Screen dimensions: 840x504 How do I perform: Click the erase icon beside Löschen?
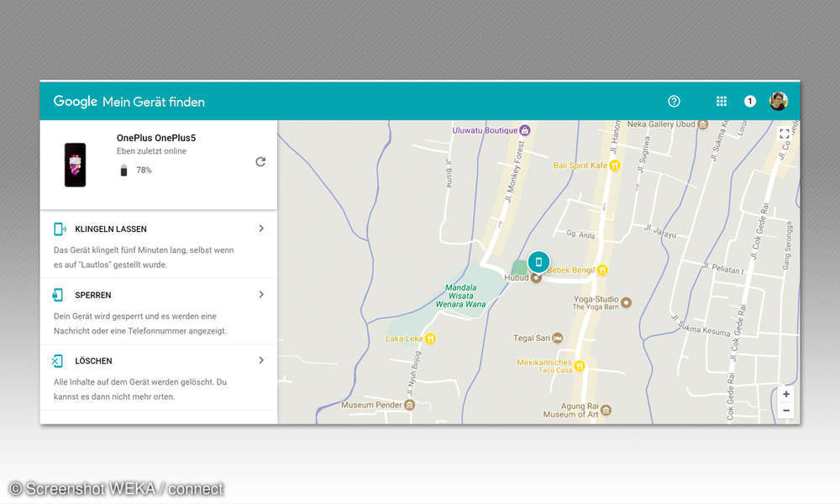(59, 361)
